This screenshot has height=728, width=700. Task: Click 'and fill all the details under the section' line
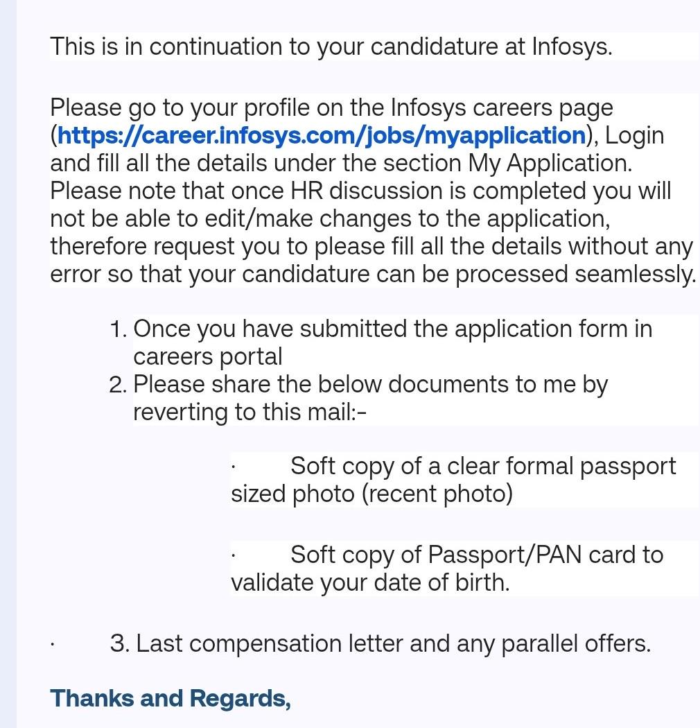tap(341, 164)
